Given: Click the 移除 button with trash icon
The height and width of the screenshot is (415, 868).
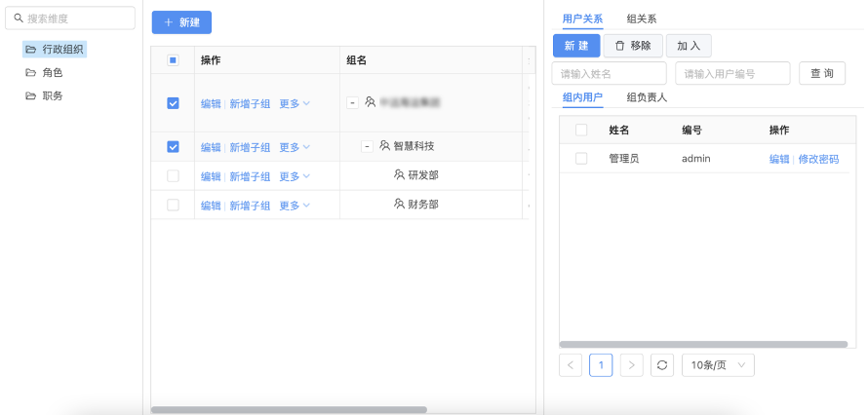Looking at the screenshot, I should [633, 46].
